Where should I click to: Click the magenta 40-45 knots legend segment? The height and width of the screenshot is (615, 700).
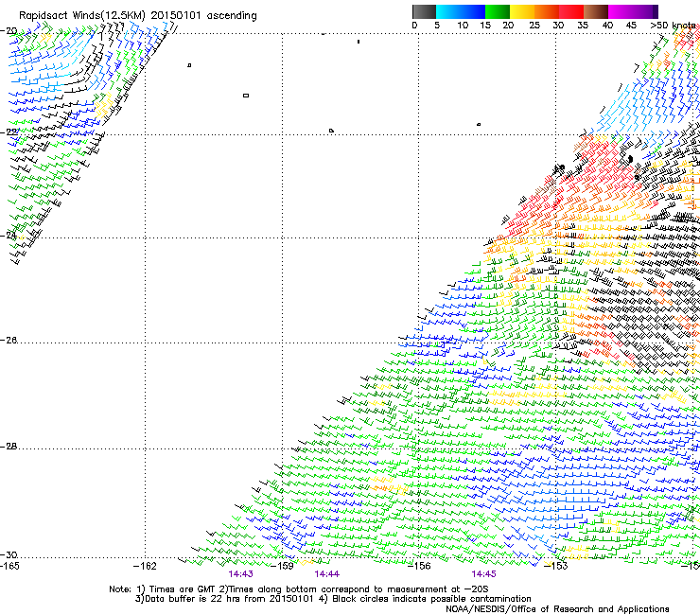(621, 11)
